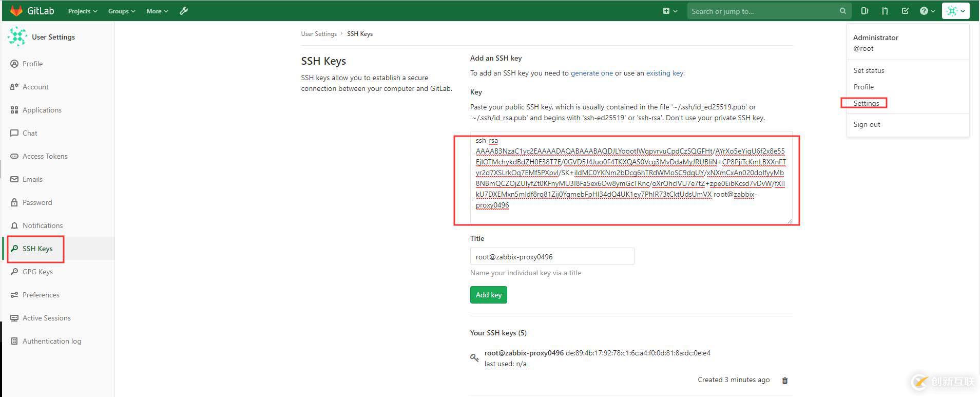
Task: Click the User Settings avatar icon
Action: click(17, 36)
